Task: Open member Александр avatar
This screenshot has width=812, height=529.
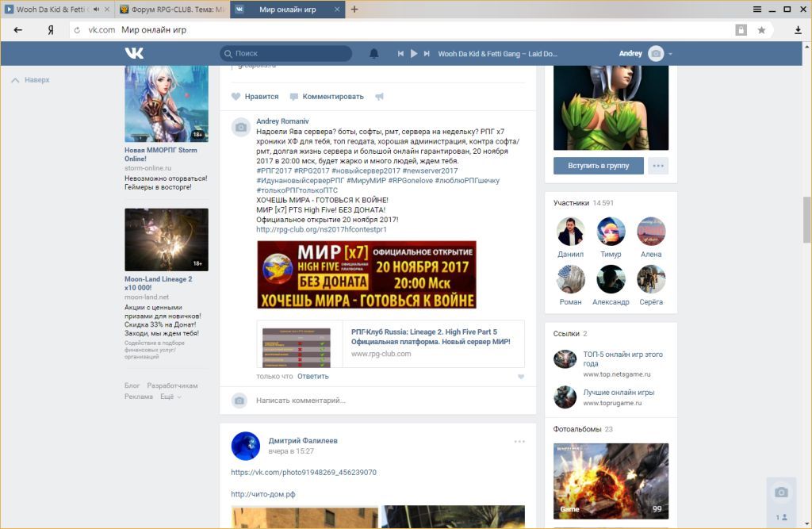Action: click(x=611, y=278)
